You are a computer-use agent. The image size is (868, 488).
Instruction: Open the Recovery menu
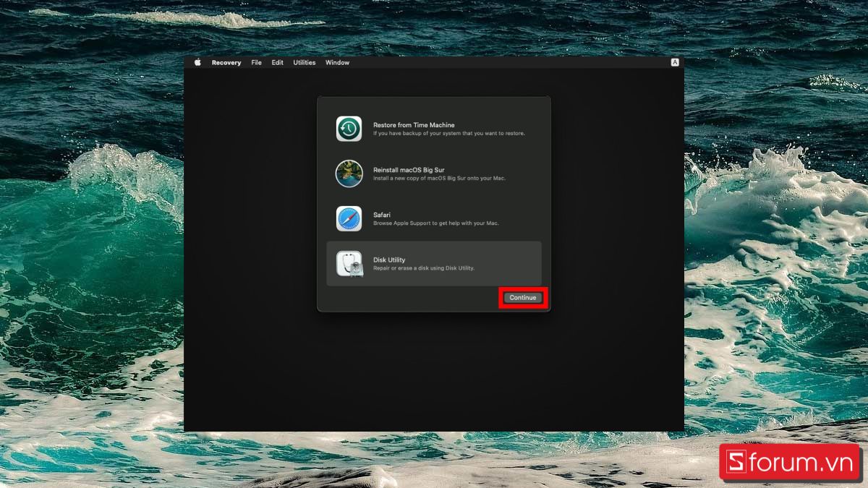[x=226, y=63]
